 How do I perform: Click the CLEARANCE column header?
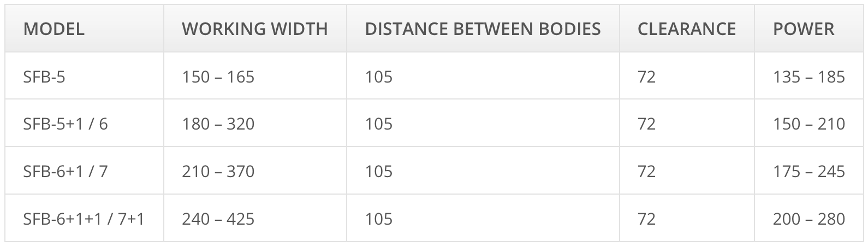(686, 29)
